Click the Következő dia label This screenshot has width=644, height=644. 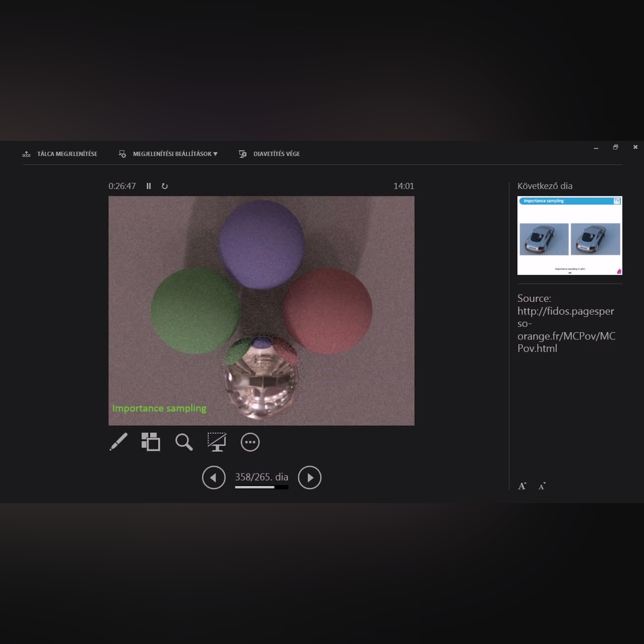tap(545, 186)
